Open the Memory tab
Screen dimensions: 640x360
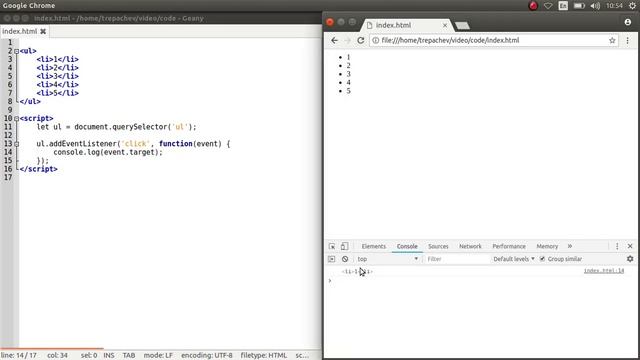click(x=547, y=247)
